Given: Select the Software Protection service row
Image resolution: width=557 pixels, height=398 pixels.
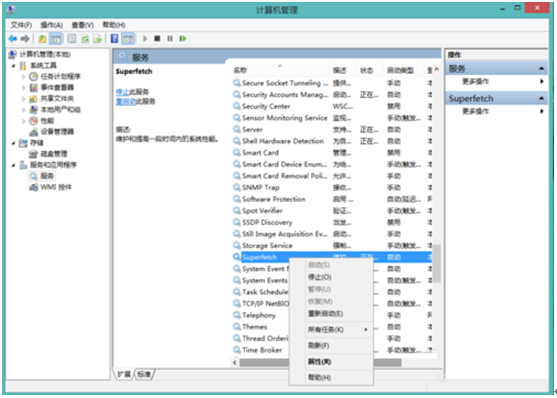Looking at the screenshot, I should (x=332, y=199).
